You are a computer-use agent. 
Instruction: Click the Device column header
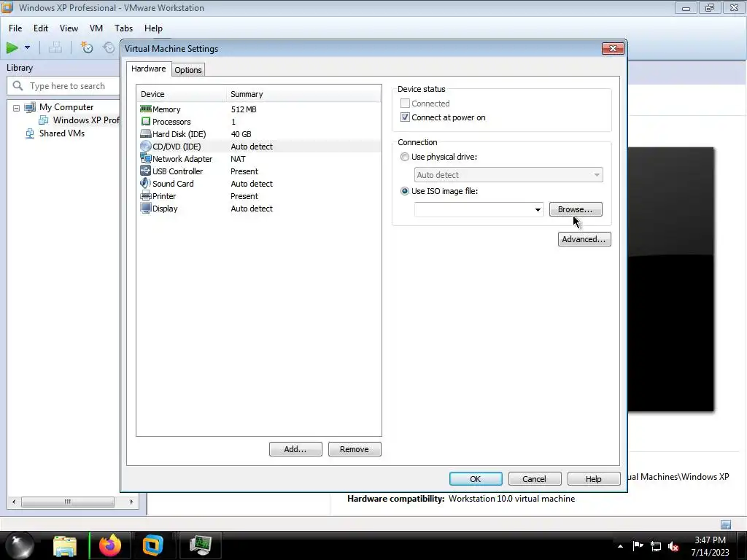[x=181, y=94]
